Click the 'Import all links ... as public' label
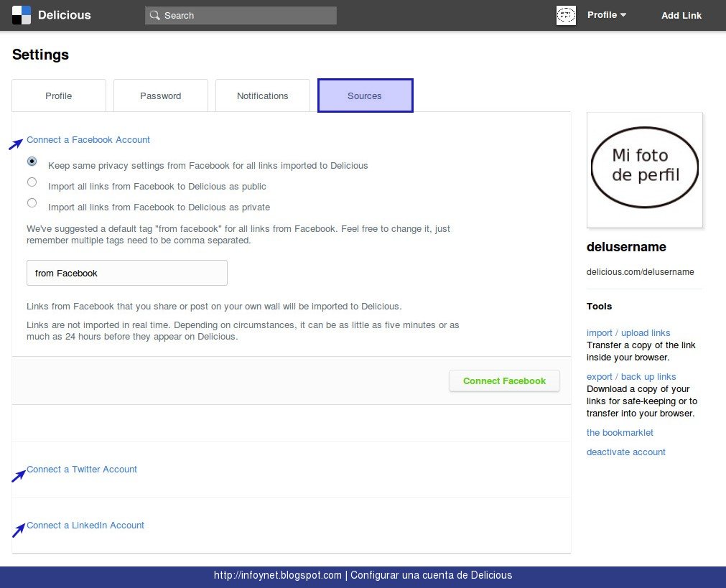 tap(157, 187)
